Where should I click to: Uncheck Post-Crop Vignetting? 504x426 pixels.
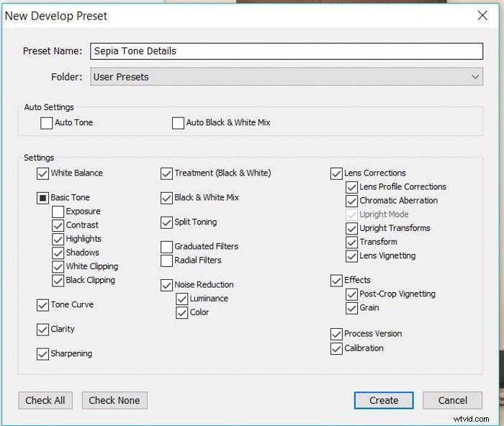pos(351,294)
